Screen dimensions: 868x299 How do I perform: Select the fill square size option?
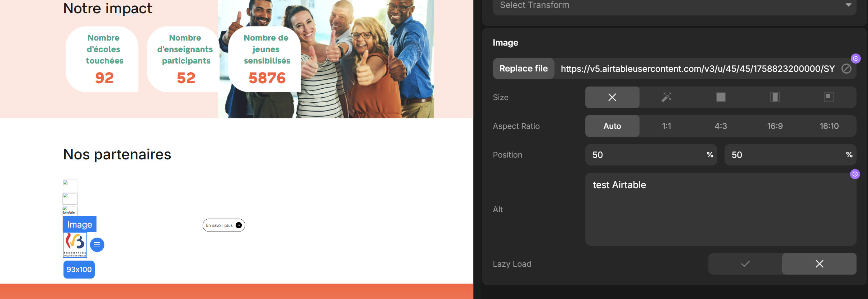[x=721, y=97]
